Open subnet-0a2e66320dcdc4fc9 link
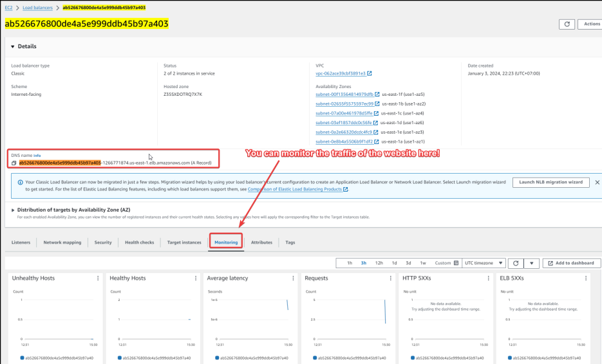Screen dimensions: 602x364 click(x=344, y=132)
